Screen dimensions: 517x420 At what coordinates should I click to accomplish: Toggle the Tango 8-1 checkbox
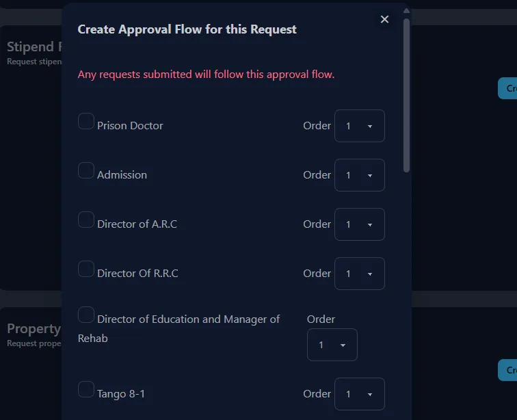pos(86,389)
